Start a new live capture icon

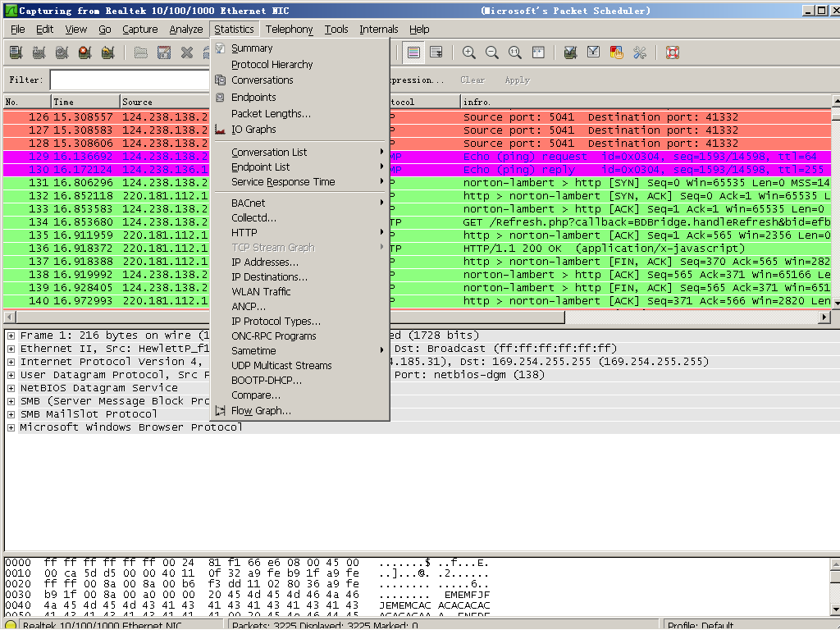click(x=62, y=52)
